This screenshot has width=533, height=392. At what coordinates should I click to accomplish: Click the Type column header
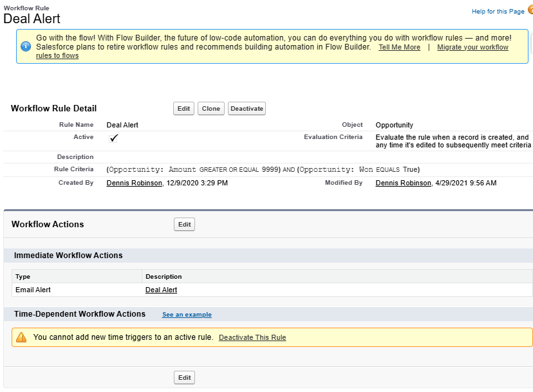(x=24, y=276)
